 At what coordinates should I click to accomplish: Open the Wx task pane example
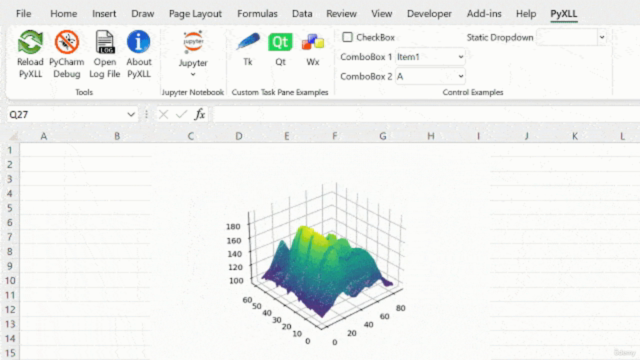click(x=313, y=48)
